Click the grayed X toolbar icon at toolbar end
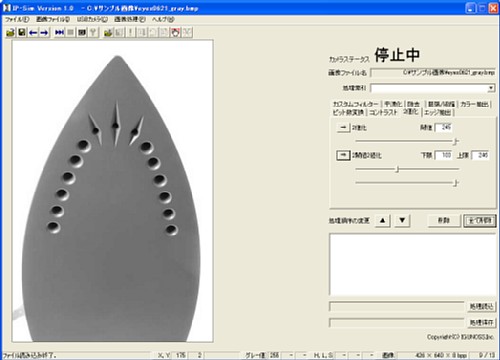Viewport: 500px width, 360px height. tap(187, 32)
